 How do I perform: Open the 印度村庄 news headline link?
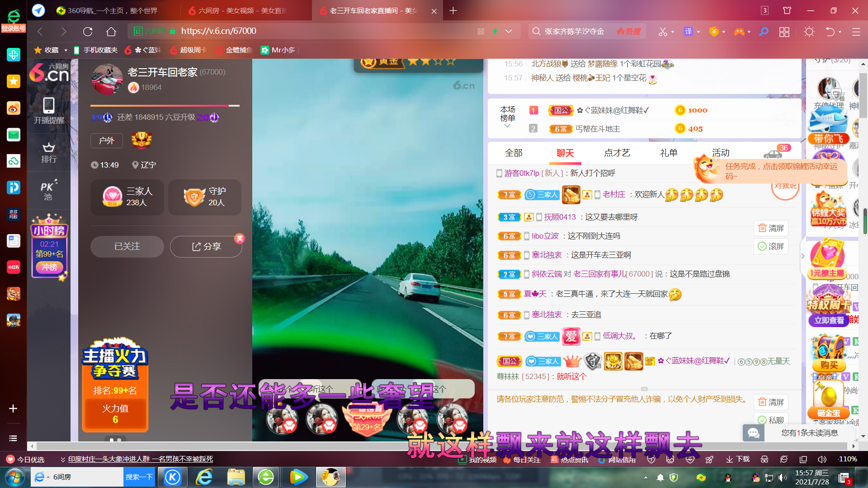click(x=140, y=459)
